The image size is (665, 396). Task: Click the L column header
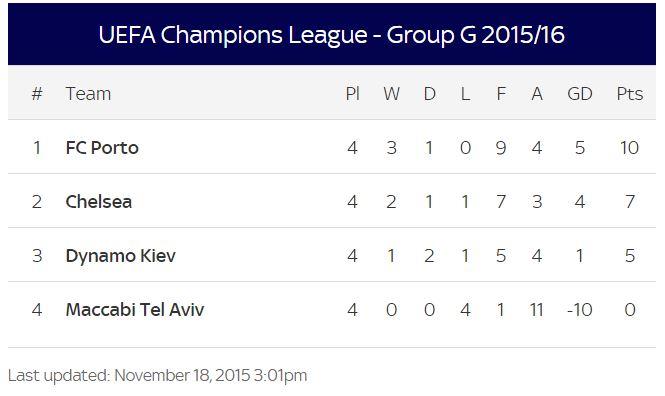(x=465, y=94)
